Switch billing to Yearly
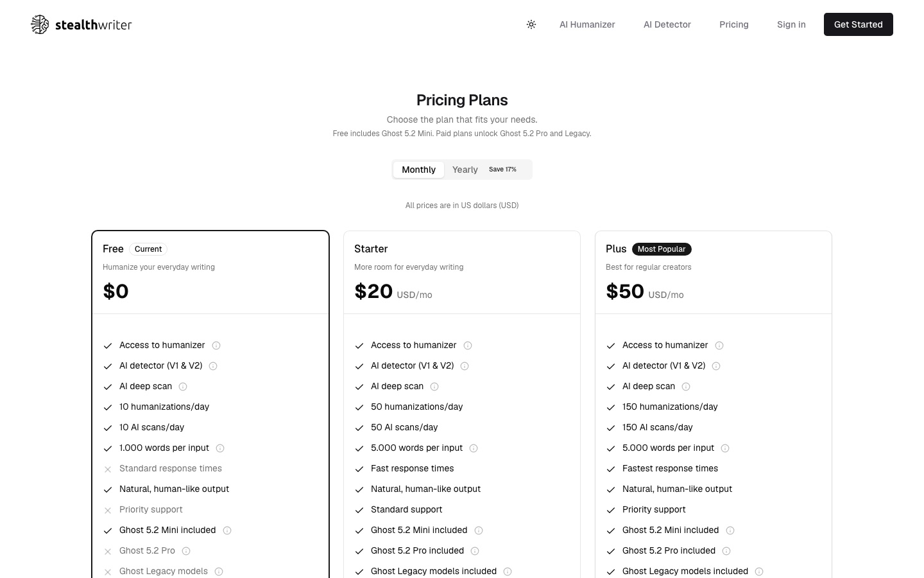The width and height of the screenshot is (924, 578). click(x=465, y=170)
